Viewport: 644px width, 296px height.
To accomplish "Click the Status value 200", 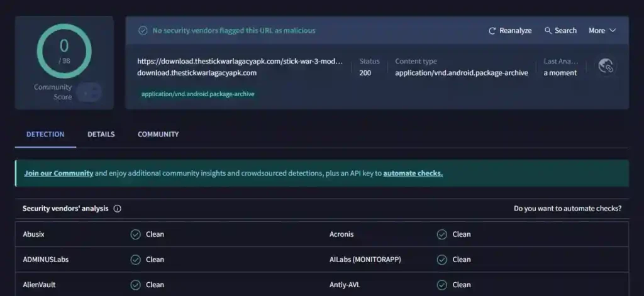I will [365, 73].
